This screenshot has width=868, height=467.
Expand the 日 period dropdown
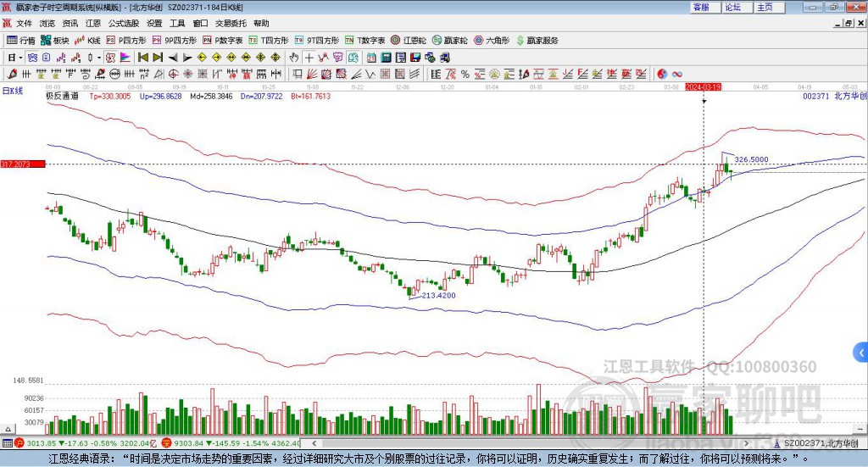point(20,58)
